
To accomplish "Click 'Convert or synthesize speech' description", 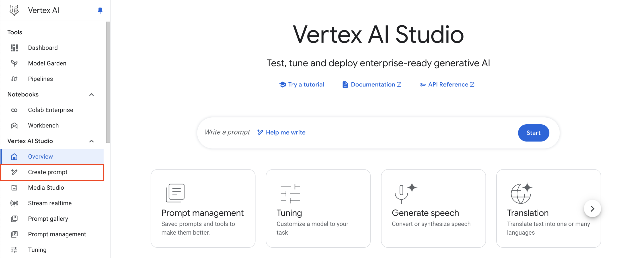I will tap(431, 224).
